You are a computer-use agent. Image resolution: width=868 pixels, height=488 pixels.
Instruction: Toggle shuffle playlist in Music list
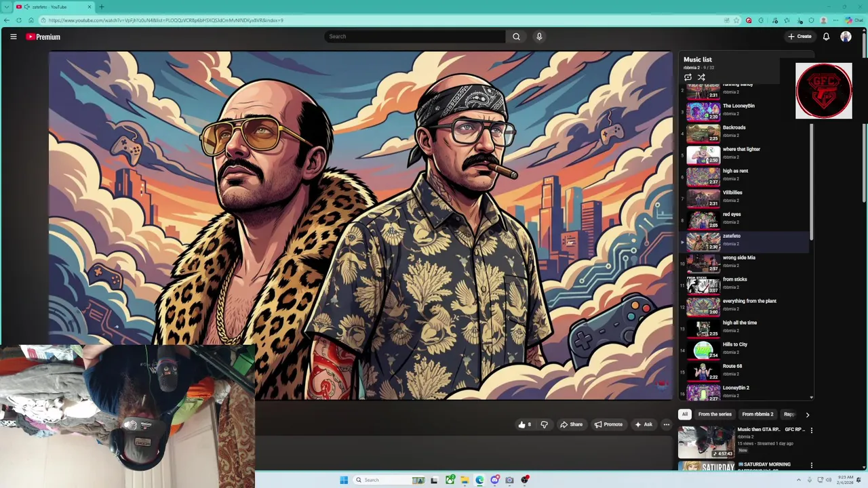click(701, 77)
